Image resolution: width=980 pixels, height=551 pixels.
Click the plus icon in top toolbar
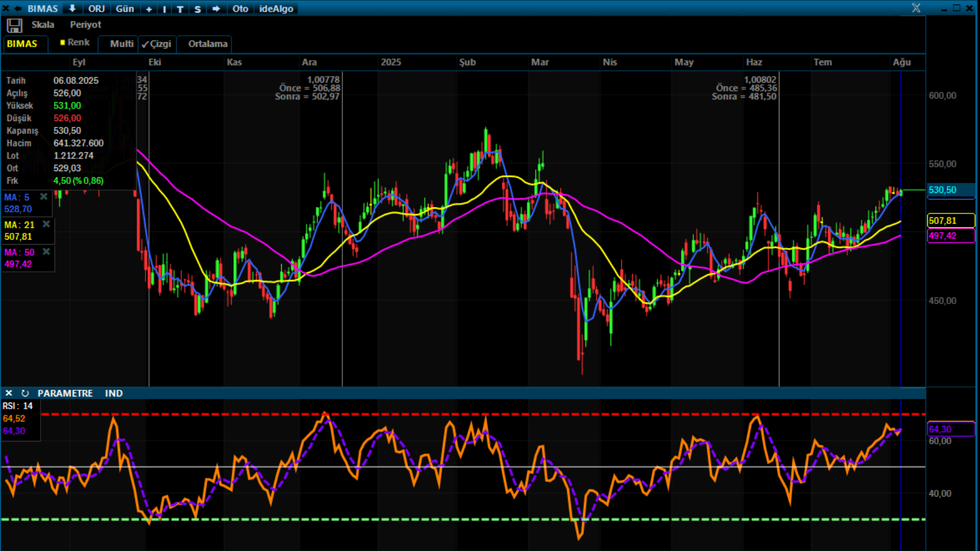pyautogui.click(x=149, y=9)
